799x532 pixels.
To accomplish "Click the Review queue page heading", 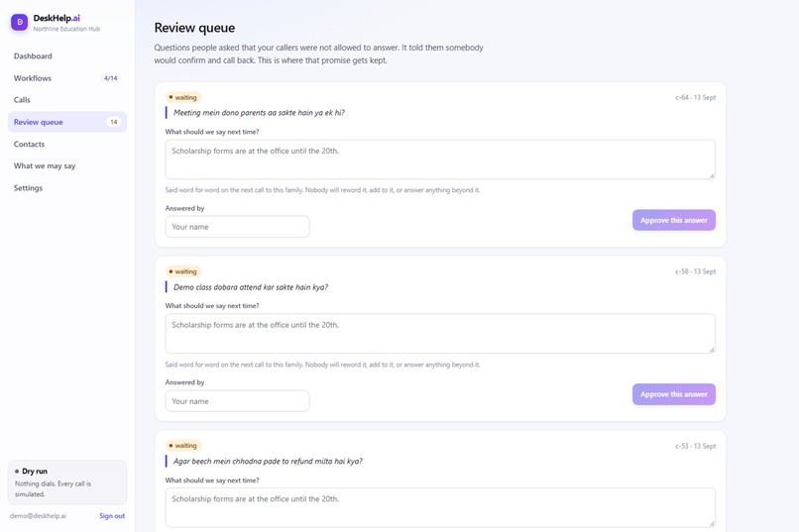I will click(x=194, y=28).
